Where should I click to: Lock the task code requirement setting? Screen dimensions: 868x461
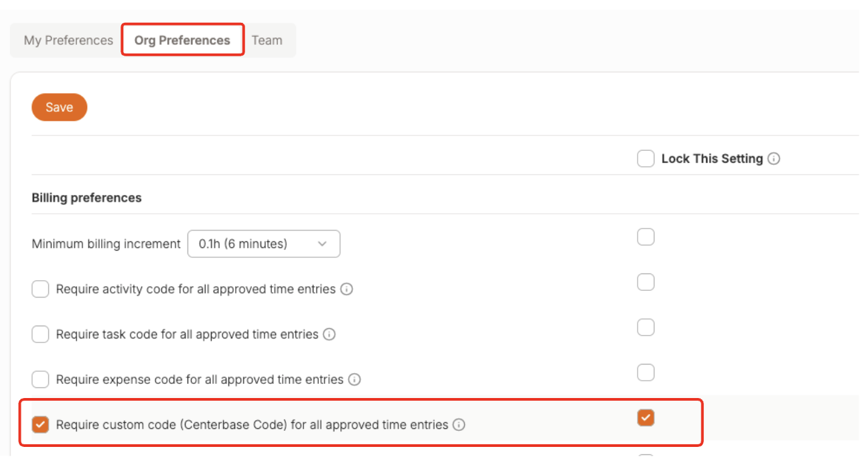click(646, 327)
